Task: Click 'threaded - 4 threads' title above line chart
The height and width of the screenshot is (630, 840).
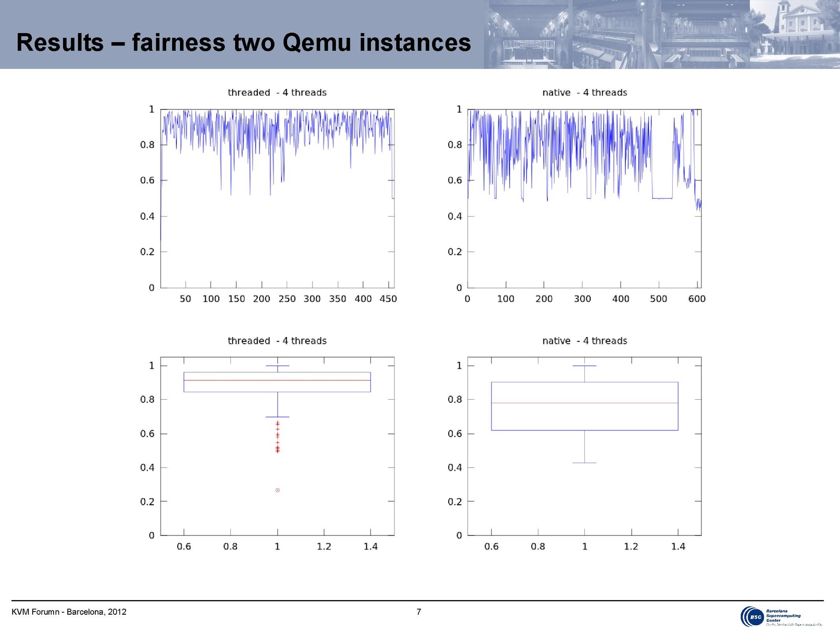Action: tap(277, 93)
